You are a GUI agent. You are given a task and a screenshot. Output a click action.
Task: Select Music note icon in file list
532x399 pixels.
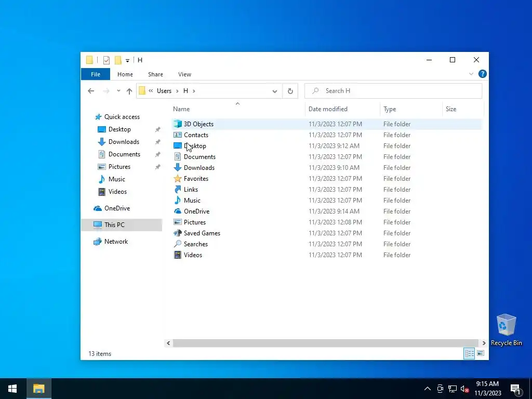tap(178, 200)
